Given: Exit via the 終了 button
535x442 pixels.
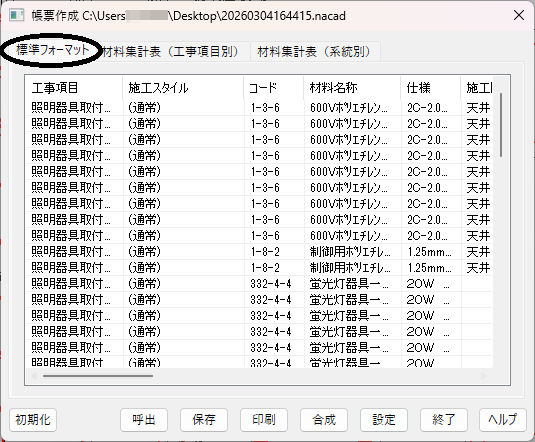Looking at the screenshot, I should coord(444,419).
